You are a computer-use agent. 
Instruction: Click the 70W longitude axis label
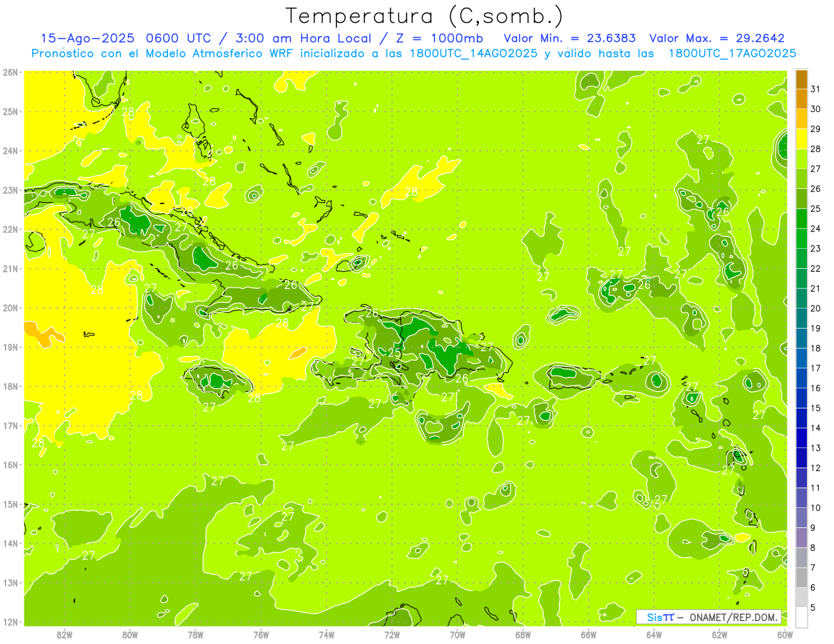point(457,634)
